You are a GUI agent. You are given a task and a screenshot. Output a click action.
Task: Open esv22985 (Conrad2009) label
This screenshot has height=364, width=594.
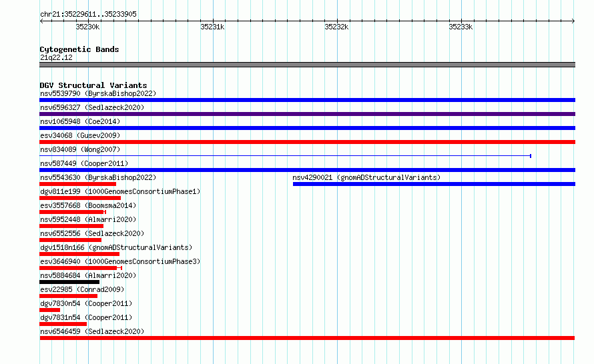tap(82, 289)
